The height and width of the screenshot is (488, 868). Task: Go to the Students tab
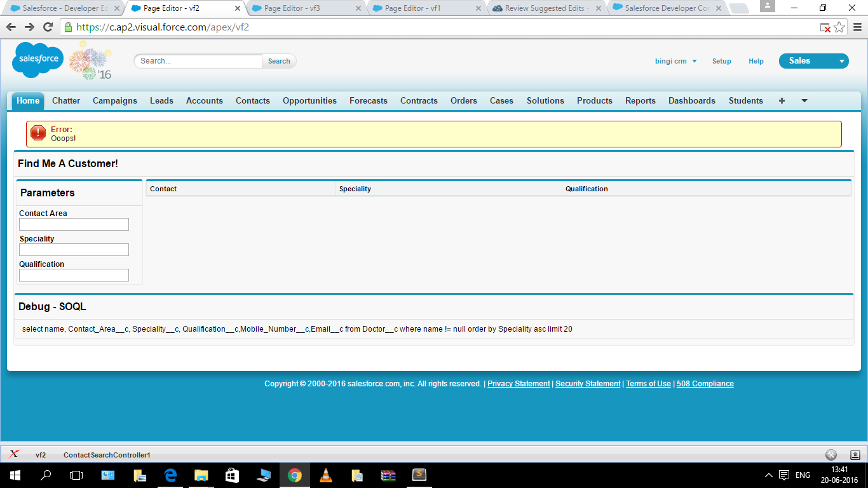click(x=746, y=100)
